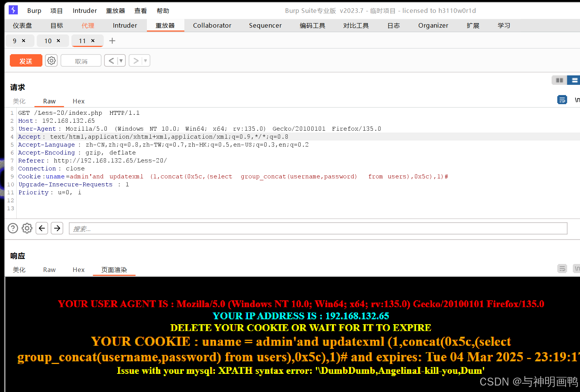Image resolution: width=580 pixels, height=392 pixels.
Task: Close Repeater tab 10
Action: pos(58,41)
